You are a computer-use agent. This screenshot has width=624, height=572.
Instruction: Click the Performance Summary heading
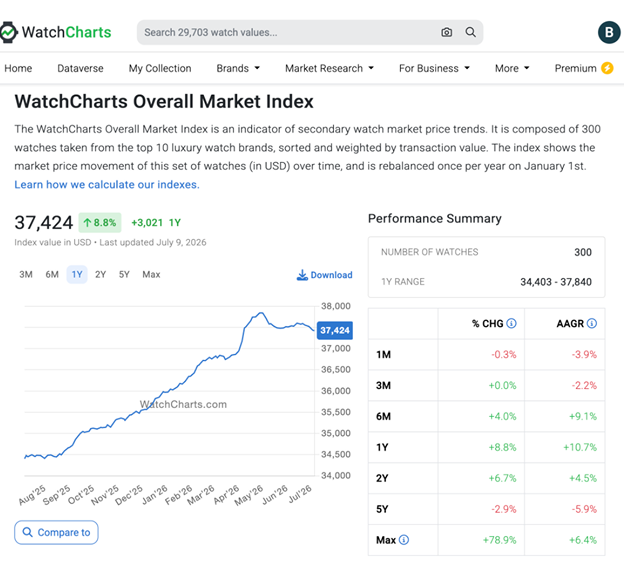coord(435,219)
